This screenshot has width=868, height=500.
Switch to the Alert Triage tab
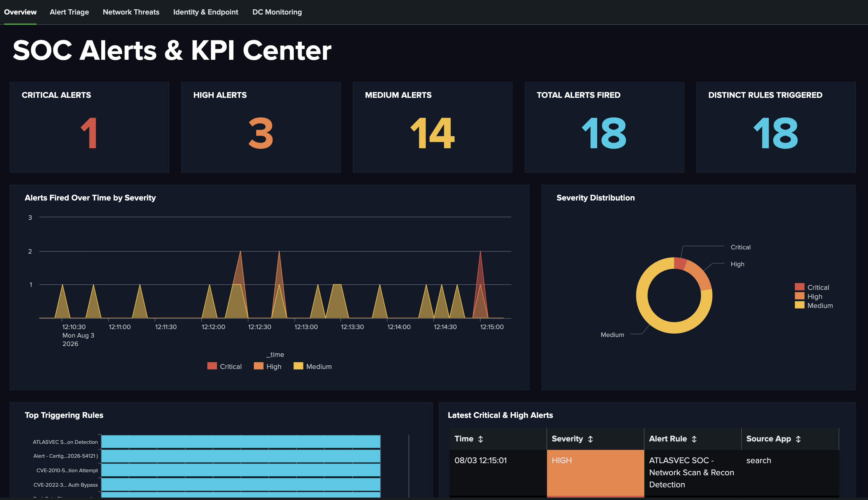pos(69,12)
